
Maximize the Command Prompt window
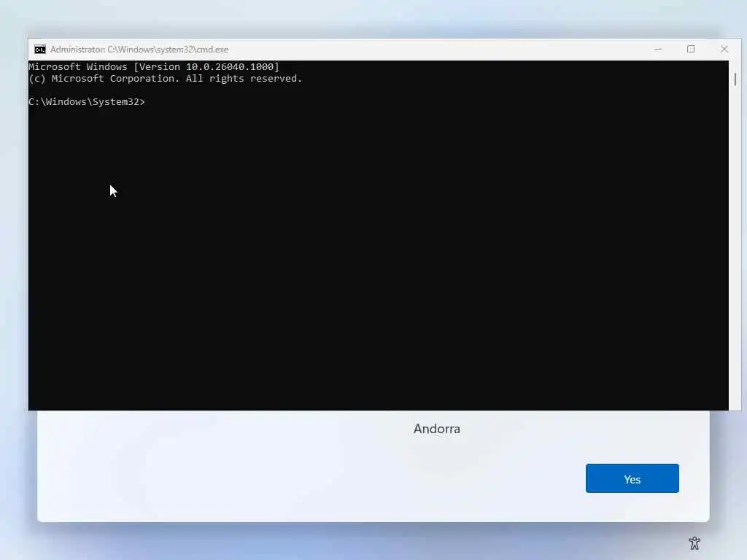click(691, 49)
